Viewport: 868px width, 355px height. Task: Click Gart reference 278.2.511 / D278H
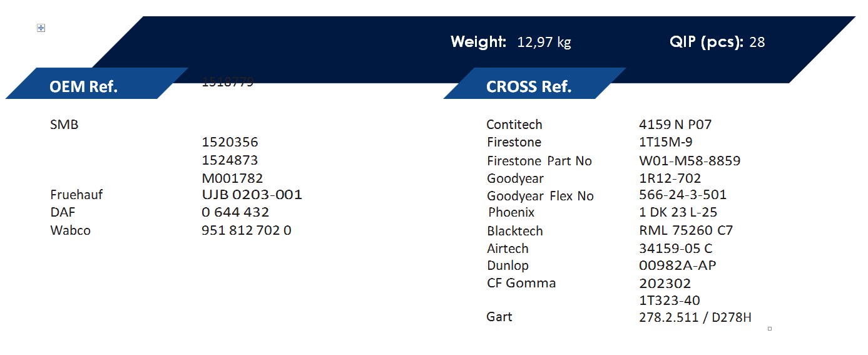(695, 317)
